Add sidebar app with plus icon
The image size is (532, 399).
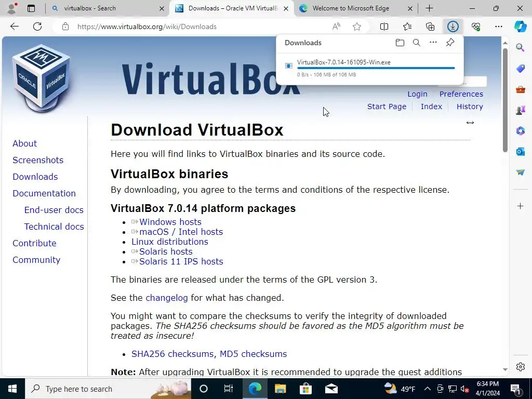[521, 206]
